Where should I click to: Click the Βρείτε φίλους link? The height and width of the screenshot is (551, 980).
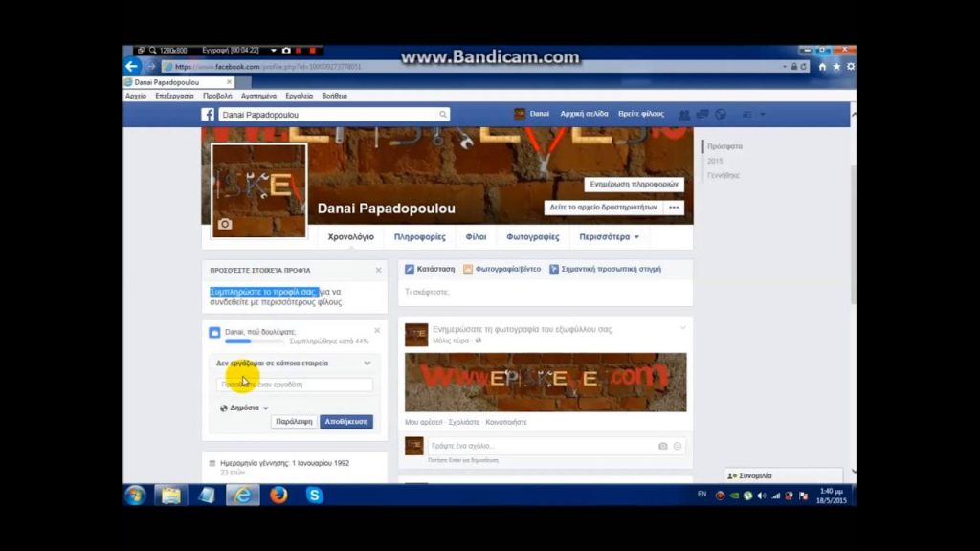pyautogui.click(x=641, y=114)
